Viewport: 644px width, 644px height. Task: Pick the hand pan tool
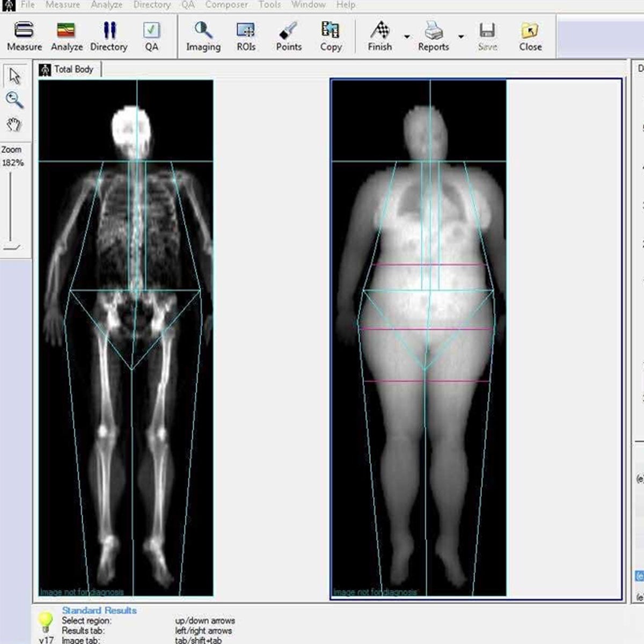pos(14,125)
